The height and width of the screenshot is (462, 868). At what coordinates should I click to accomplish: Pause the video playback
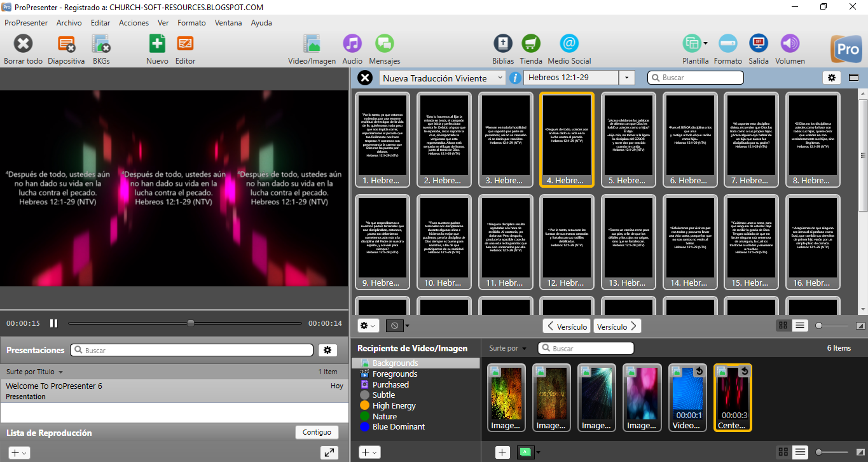point(54,323)
